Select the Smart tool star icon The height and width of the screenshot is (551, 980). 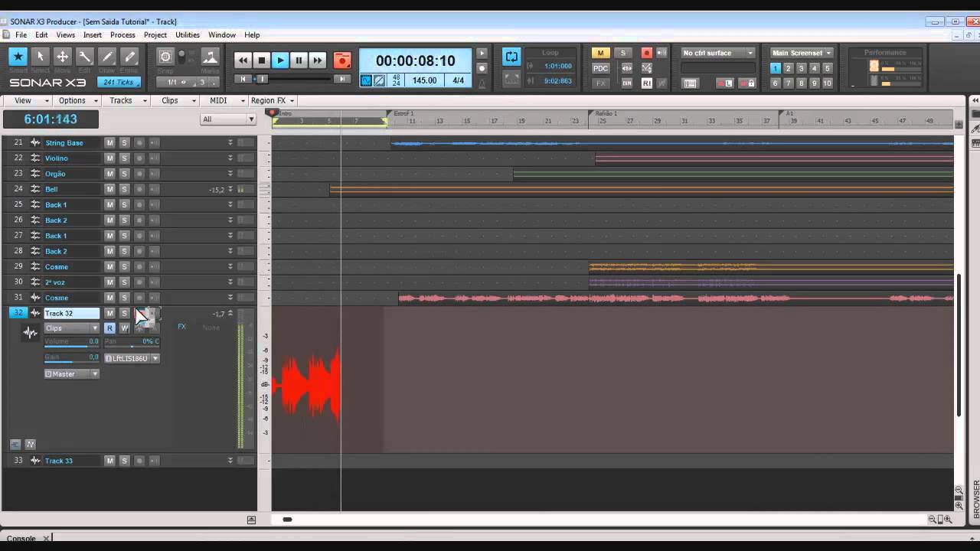[x=18, y=57]
